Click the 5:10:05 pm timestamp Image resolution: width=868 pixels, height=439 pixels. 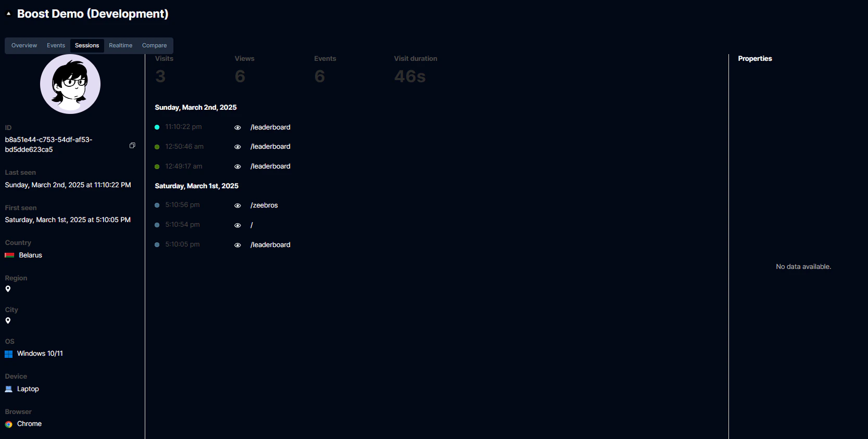tap(182, 244)
